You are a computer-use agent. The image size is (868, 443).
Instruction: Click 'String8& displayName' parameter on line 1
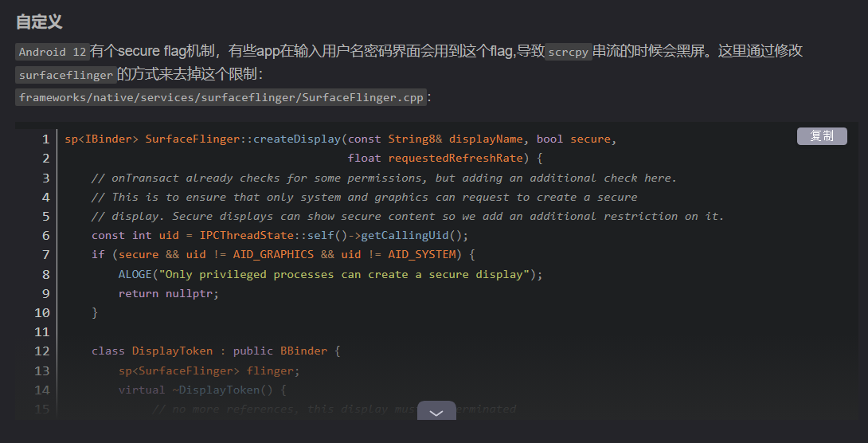[x=455, y=139]
